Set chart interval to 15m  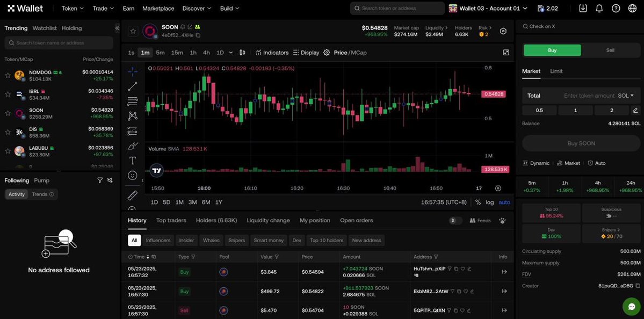pyautogui.click(x=177, y=53)
